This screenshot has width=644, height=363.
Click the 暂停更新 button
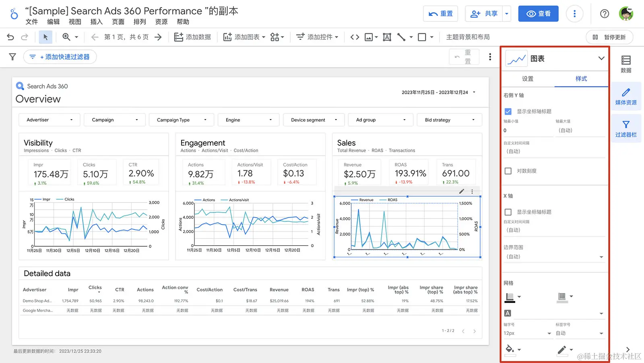click(609, 37)
